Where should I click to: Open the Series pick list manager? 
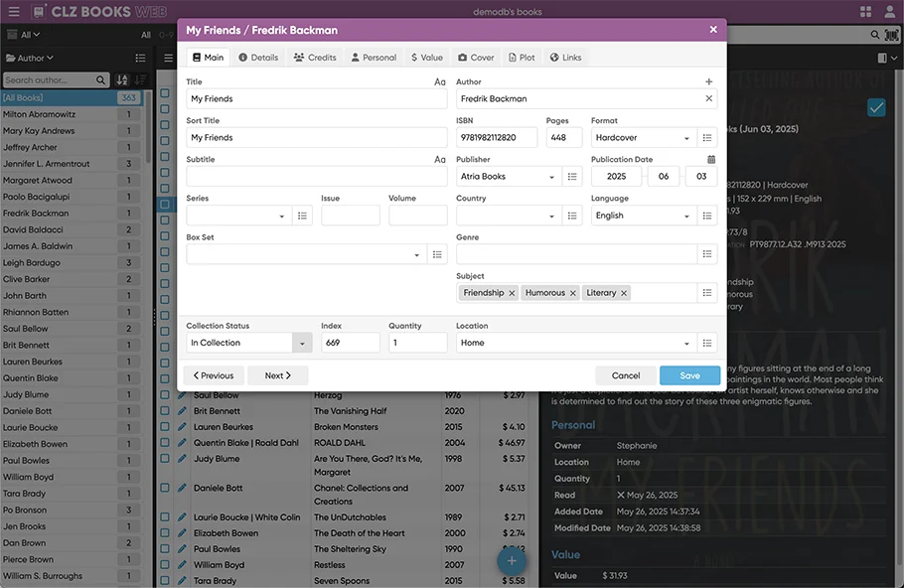pyautogui.click(x=302, y=216)
